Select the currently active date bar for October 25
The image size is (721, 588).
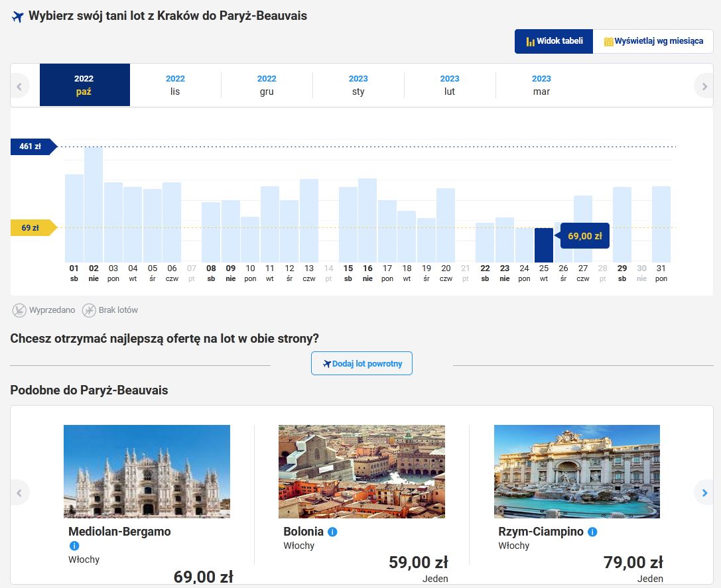pyautogui.click(x=543, y=245)
